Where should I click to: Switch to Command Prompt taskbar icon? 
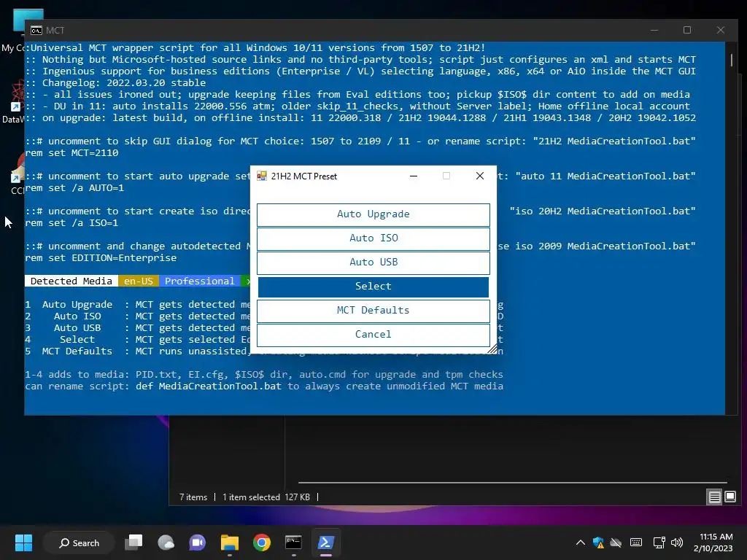pos(293,542)
